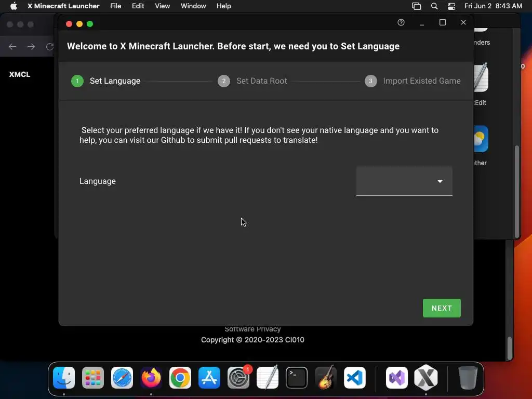Open the Trash in the Dock

(x=468, y=378)
